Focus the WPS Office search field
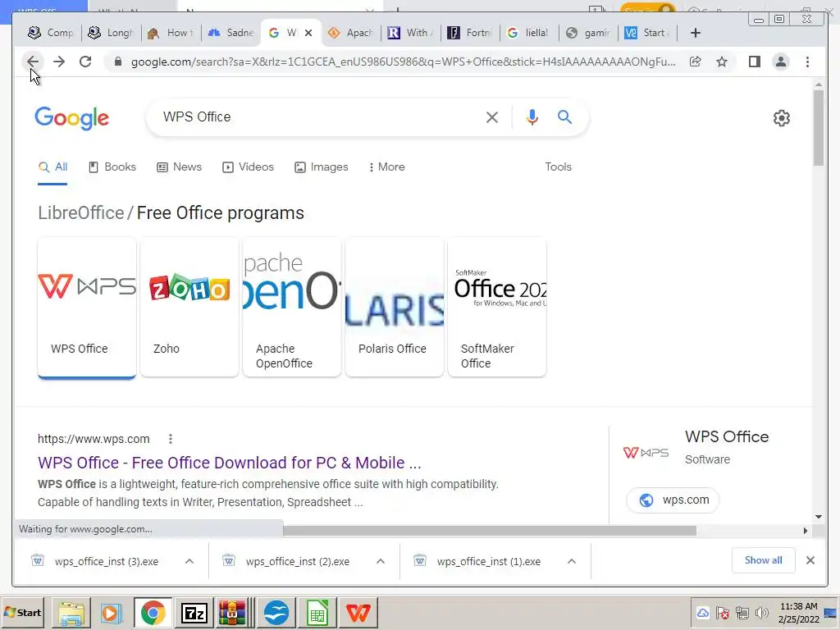This screenshot has width=840, height=630. 316,116
